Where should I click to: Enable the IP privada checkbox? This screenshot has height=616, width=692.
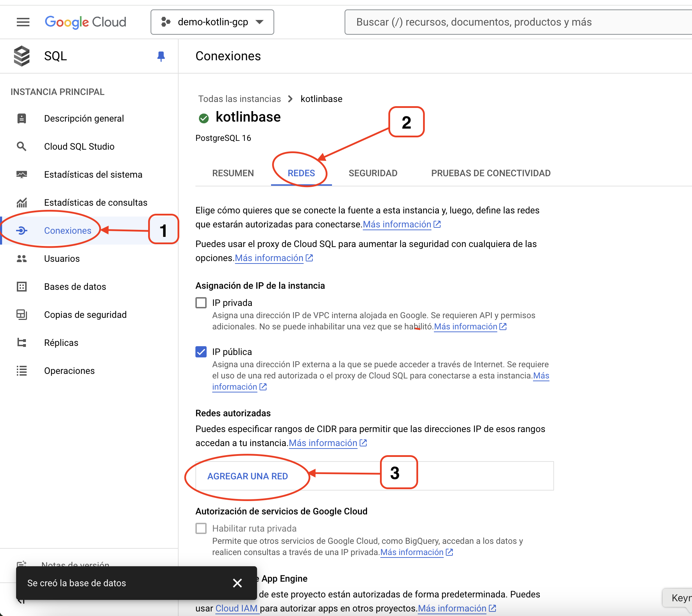pos(201,303)
